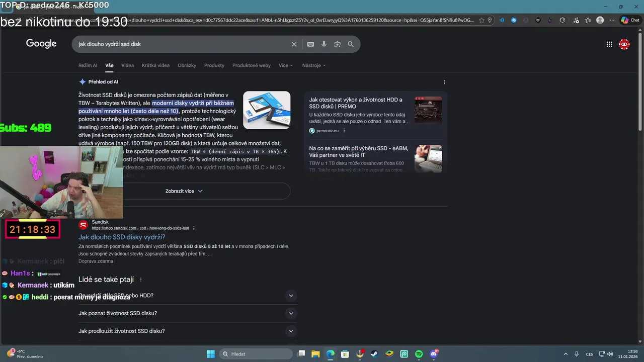Viewport: 644px width, 362px height.
Task: Open the Shazam extension
Action: (x=514, y=20)
